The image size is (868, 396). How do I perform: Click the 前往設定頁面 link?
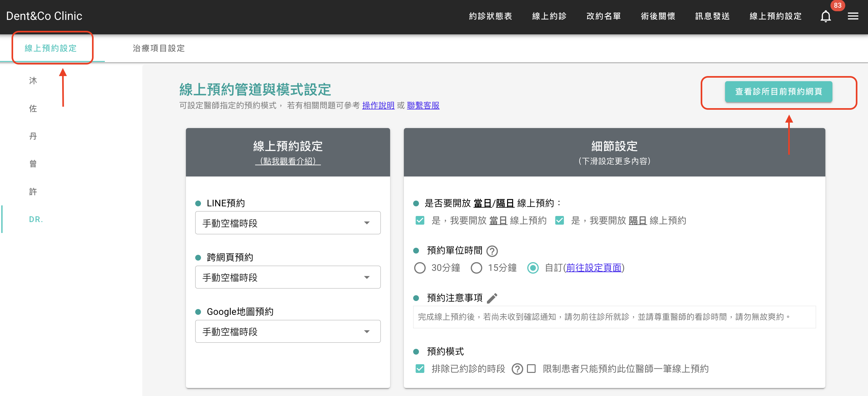coord(594,268)
